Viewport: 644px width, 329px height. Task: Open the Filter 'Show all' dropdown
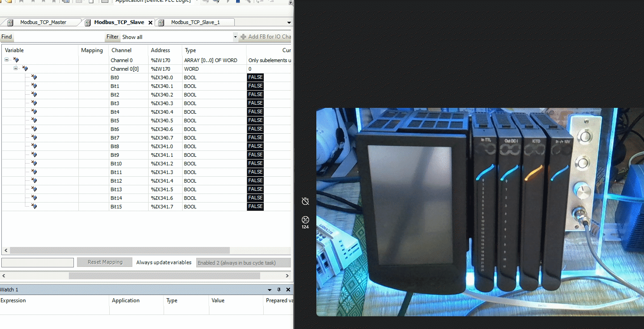(235, 37)
